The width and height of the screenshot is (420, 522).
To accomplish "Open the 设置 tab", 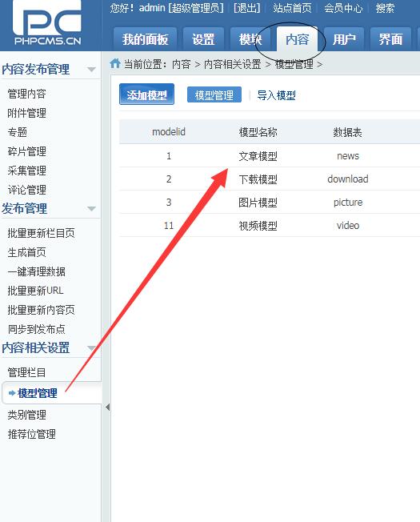I will pos(203,39).
